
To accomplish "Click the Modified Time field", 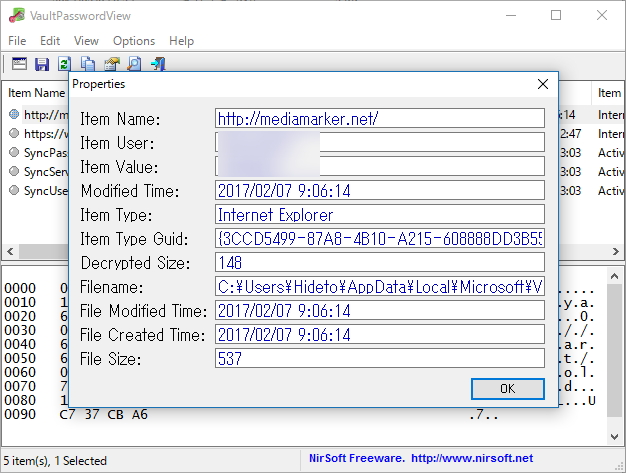I will click(x=380, y=190).
